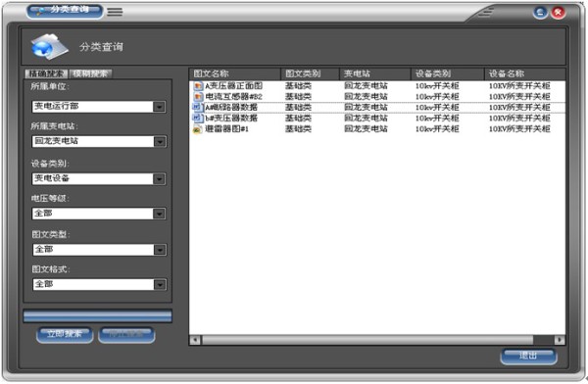Select the document icon of A#断路器数据
The image size is (588, 384).
point(197,107)
